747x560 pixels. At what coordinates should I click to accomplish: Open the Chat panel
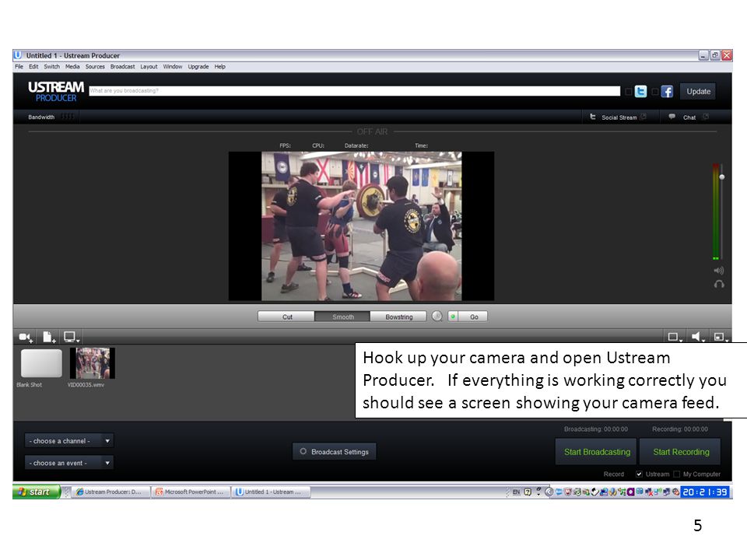[682, 117]
